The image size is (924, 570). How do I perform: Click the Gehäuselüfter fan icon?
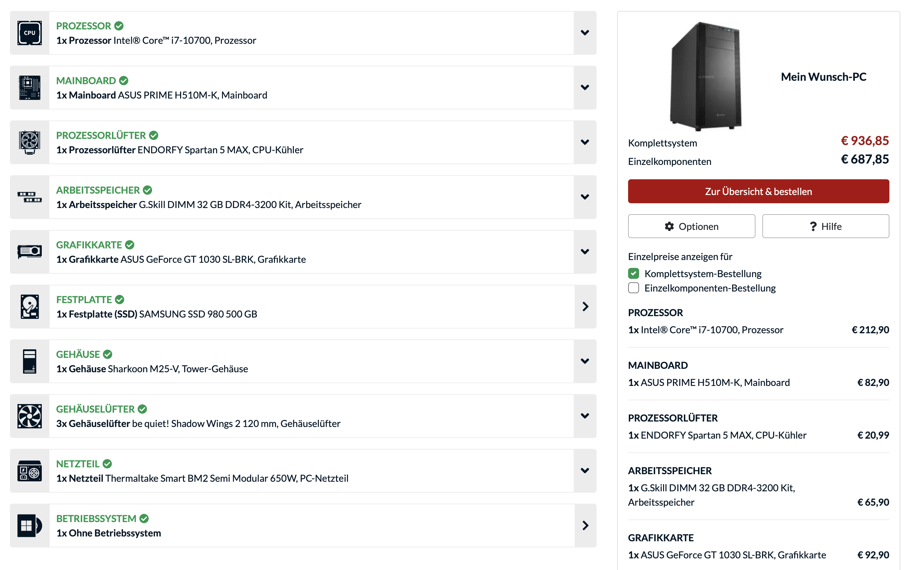coord(29,416)
